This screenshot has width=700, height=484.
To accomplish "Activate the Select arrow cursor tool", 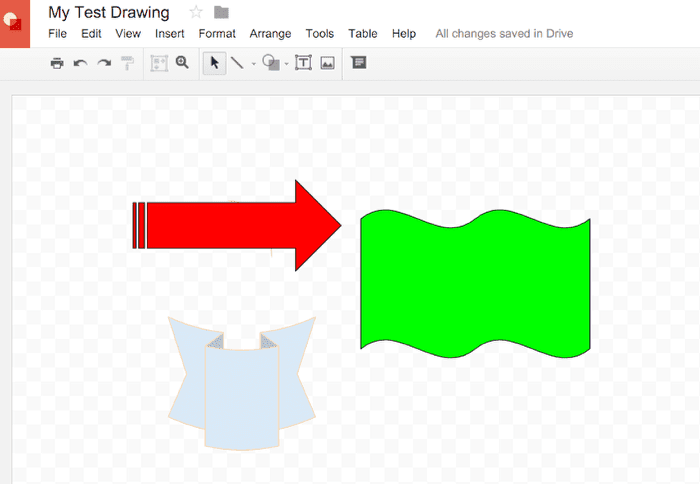I will pos(214,63).
